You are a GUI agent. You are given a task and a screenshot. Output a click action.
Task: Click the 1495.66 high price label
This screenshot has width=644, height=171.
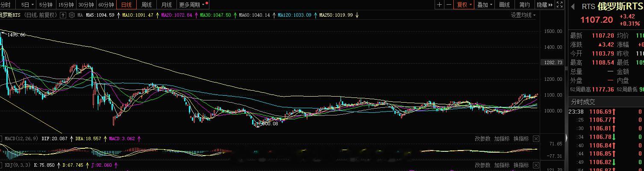(x=16, y=35)
